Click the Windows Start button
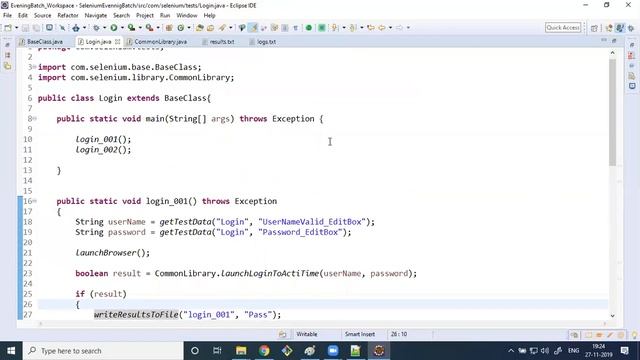Image resolution: width=640 pixels, height=360 pixels. (x=11, y=351)
